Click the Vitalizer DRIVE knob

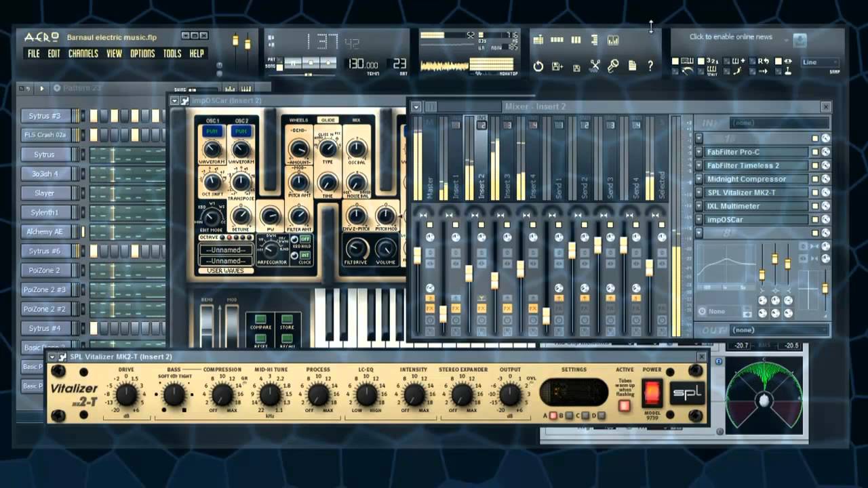126,394
